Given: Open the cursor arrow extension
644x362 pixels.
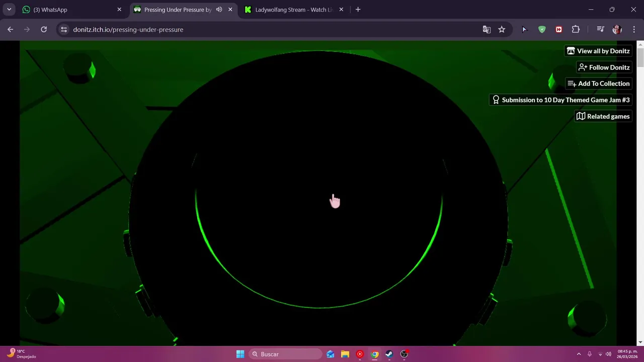Looking at the screenshot, I should (524, 30).
